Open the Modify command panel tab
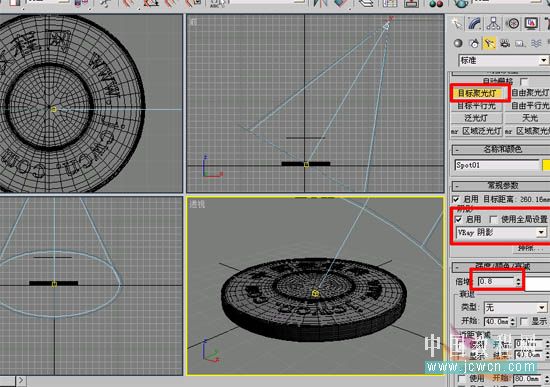 click(x=475, y=24)
